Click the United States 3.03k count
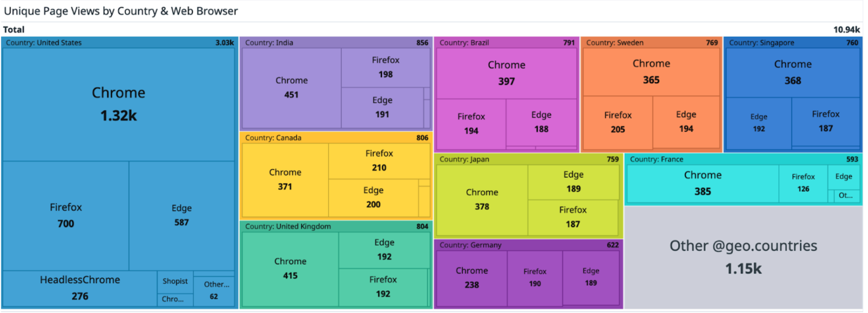Viewport: 868px width, 313px height. point(224,43)
